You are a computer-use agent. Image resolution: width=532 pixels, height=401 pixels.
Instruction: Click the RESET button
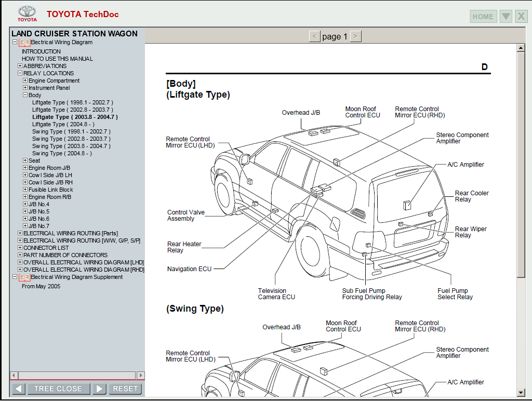coord(125,389)
